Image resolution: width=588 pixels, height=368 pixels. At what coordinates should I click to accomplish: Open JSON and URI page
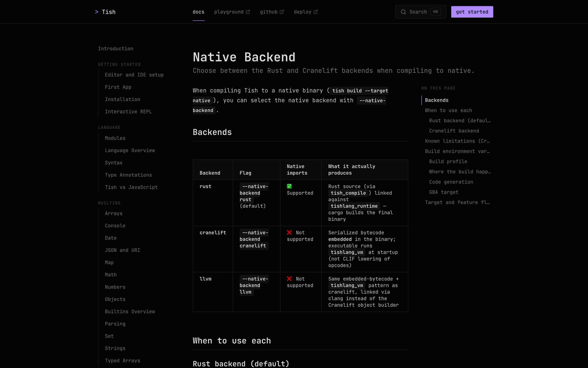122,250
